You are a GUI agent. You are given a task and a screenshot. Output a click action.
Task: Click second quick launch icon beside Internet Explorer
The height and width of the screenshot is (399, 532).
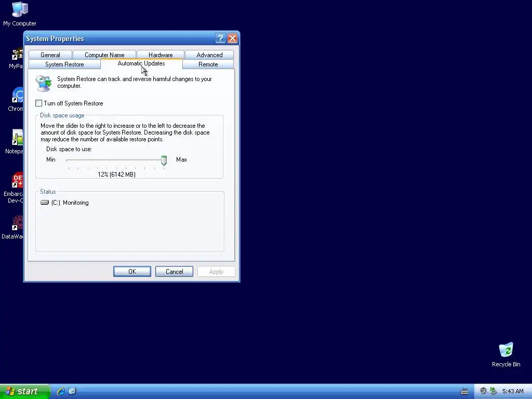click(x=72, y=391)
